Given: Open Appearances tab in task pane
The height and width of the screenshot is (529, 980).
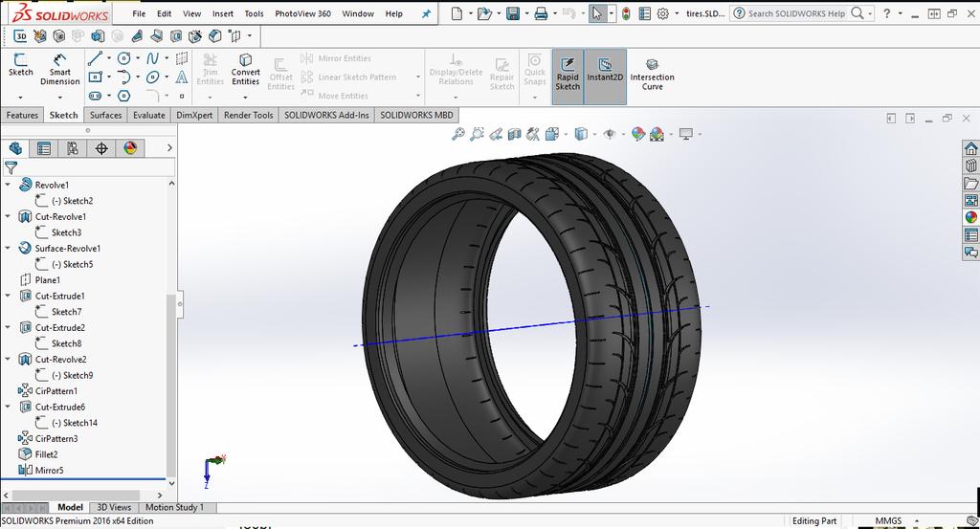Looking at the screenshot, I should tap(970, 217).
